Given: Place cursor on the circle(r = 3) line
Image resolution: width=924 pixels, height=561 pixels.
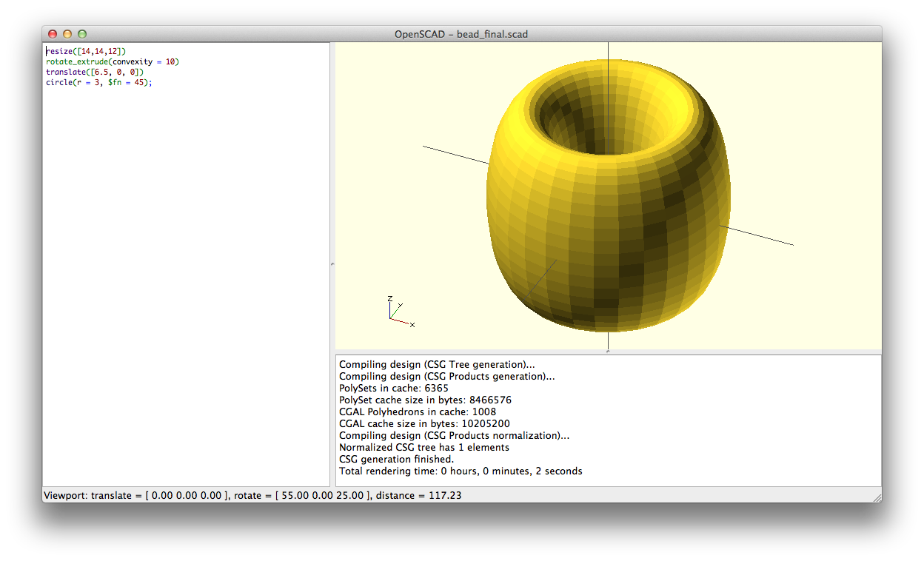Looking at the screenshot, I should tap(99, 82).
